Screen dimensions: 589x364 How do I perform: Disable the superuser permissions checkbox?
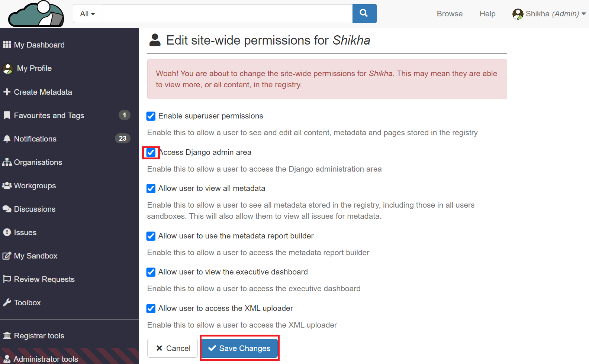(151, 116)
